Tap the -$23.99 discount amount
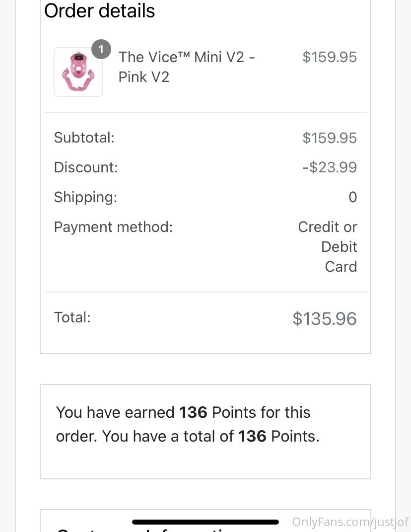 pyautogui.click(x=330, y=167)
